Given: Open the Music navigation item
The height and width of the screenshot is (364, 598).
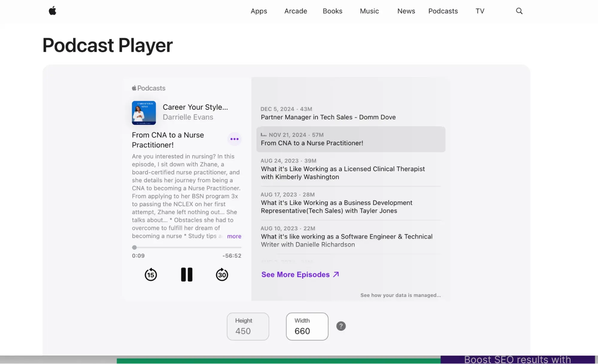Looking at the screenshot, I should pyautogui.click(x=369, y=11).
